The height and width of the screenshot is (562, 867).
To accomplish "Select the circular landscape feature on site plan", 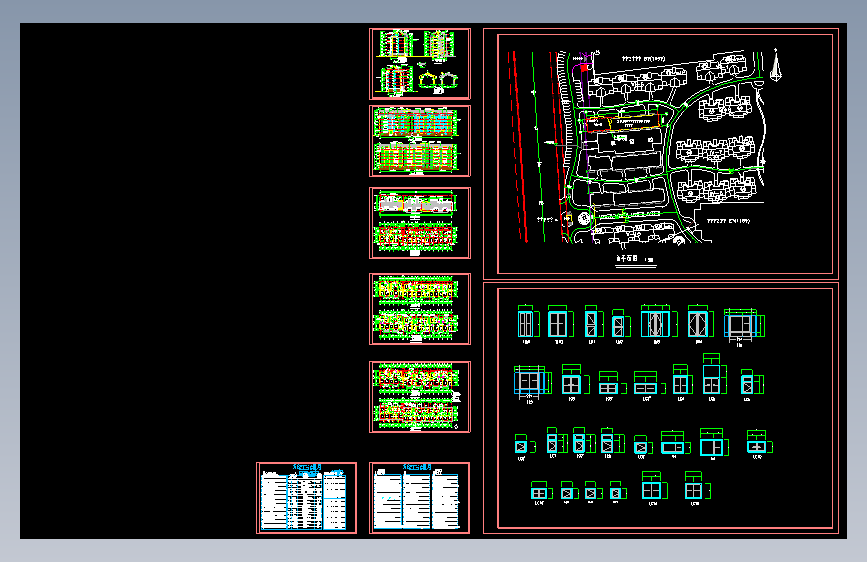I will click(584, 218).
